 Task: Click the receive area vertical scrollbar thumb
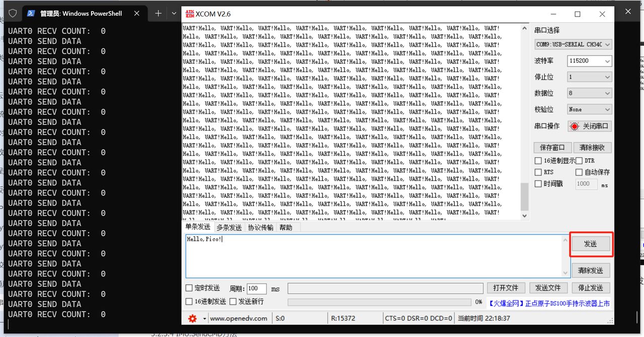pos(525,196)
